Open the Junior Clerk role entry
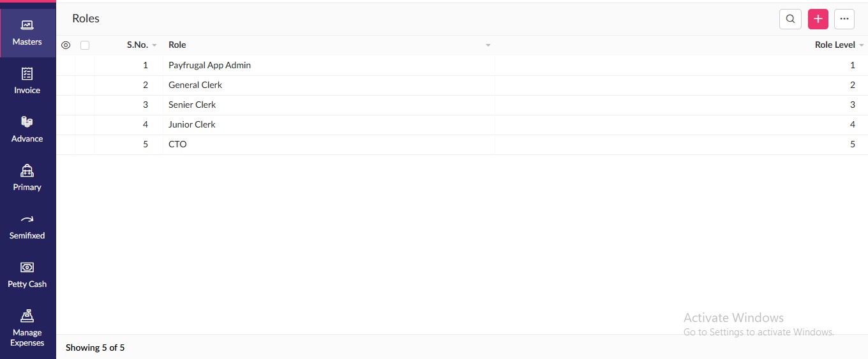 (x=192, y=124)
